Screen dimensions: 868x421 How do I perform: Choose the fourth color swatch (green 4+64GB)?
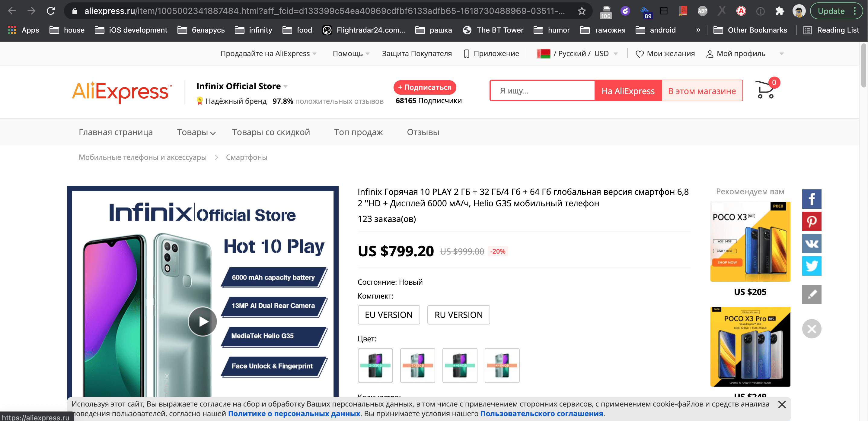[502, 366]
